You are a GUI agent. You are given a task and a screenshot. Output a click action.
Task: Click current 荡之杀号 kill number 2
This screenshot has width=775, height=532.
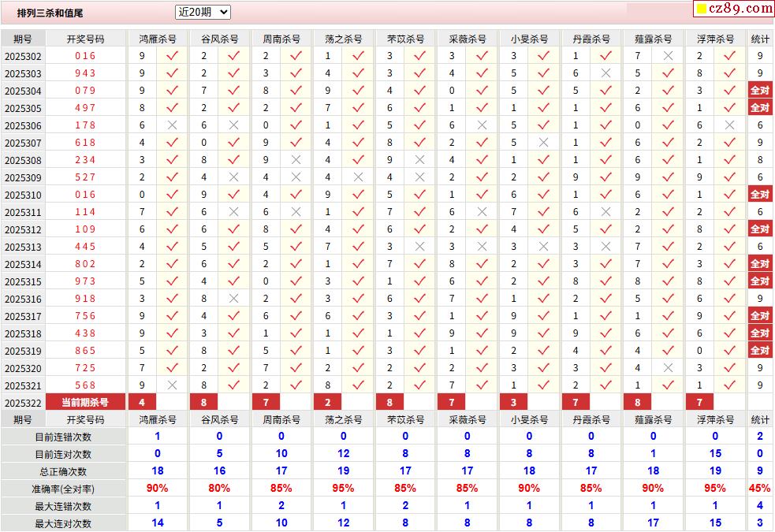(328, 402)
